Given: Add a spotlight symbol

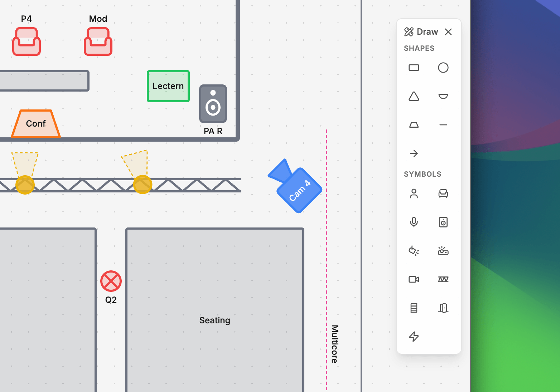Looking at the screenshot, I should click(x=414, y=251).
